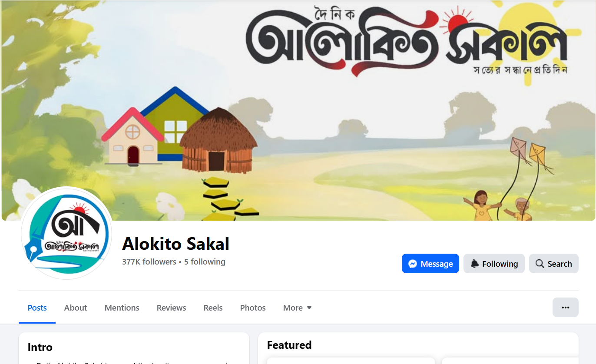
Task: Open the three-dots more options menu
Action: pyautogui.click(x=565, y=308)
